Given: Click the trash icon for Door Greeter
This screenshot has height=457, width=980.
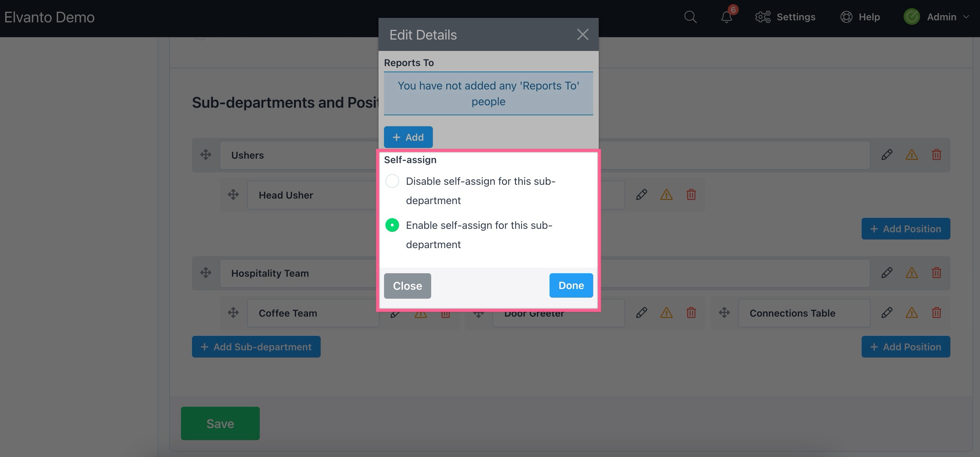Looking at the screenshot, I should click(691, 313).
